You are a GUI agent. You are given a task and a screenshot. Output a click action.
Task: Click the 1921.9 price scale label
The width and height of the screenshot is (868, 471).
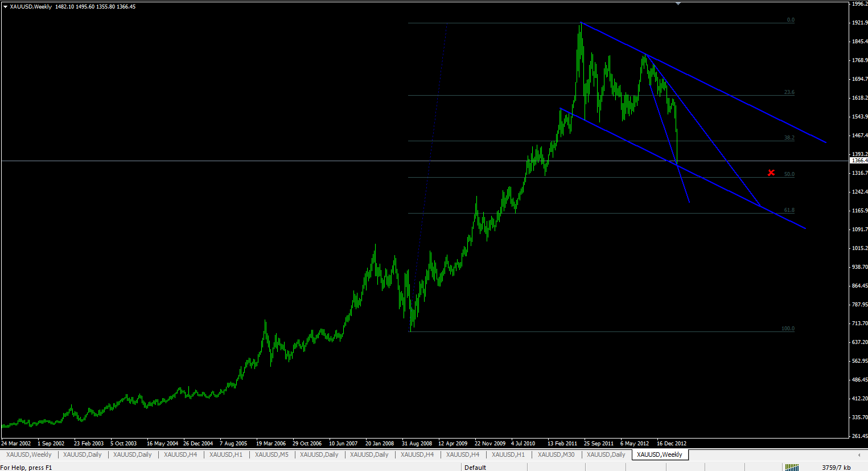[859, 23]
